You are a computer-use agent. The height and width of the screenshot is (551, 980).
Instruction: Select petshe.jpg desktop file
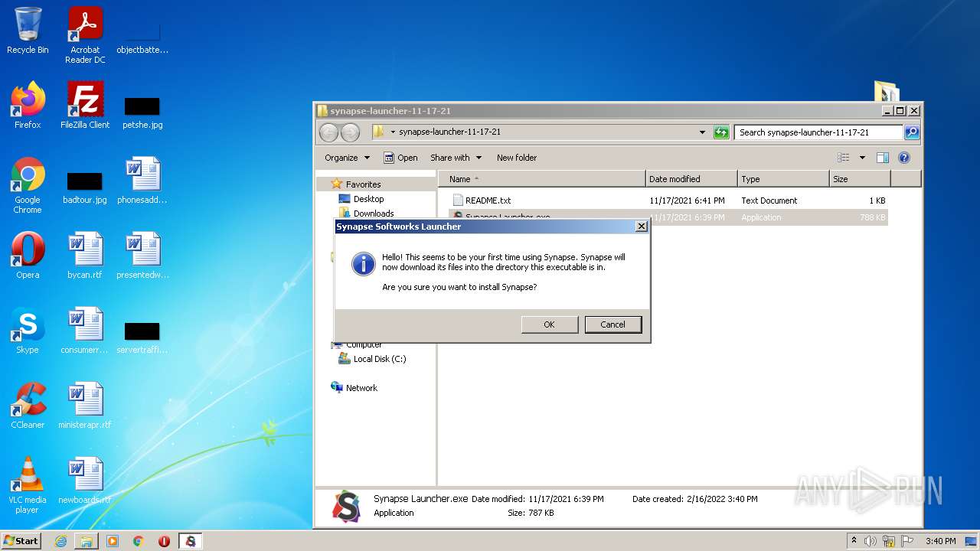pyautogui.click(x=142, y=112)
